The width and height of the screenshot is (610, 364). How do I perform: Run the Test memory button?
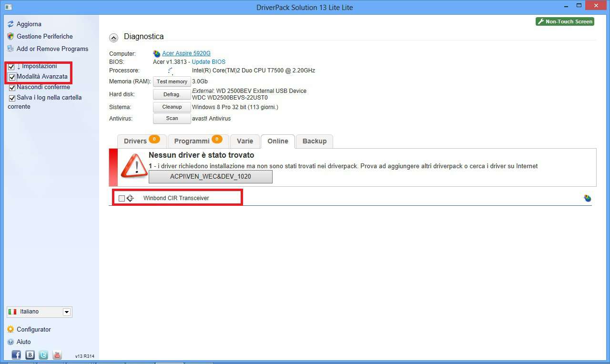coord(172,81)
